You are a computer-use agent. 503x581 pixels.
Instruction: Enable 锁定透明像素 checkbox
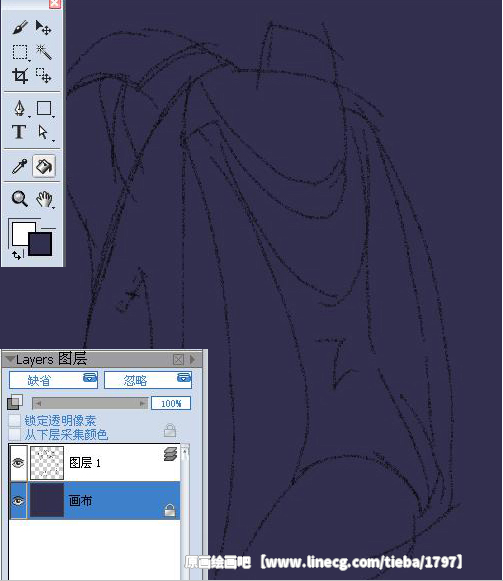point(14,421)
